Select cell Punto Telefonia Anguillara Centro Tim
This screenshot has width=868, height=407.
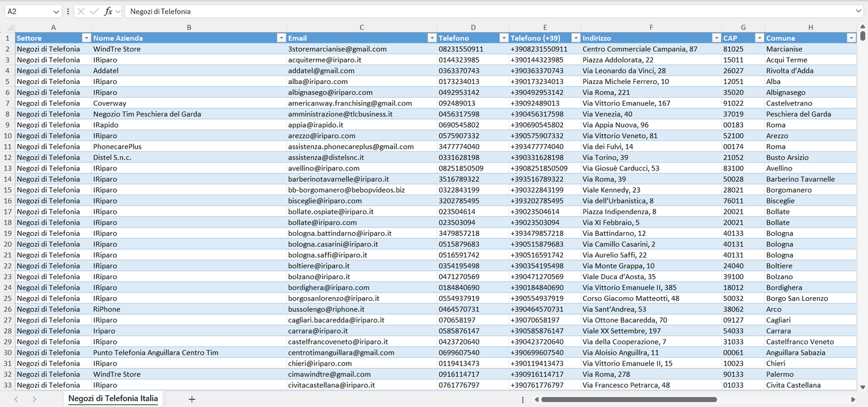(189, 352)
